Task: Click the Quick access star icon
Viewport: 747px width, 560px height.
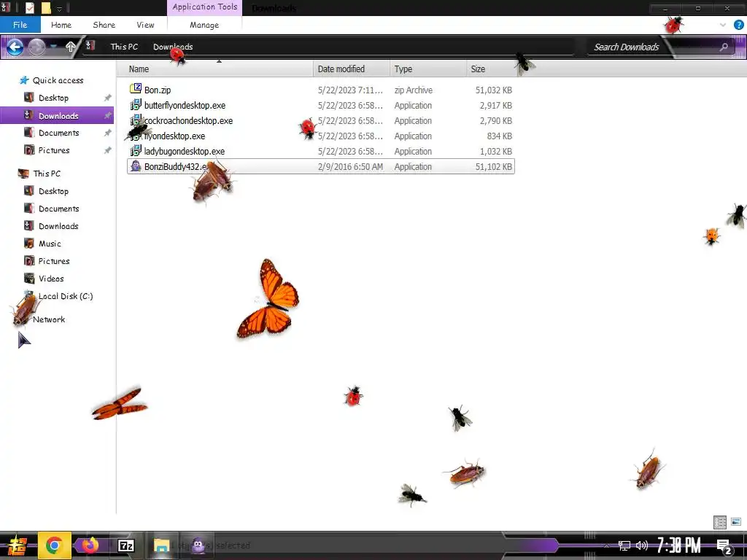Action: pos(24,80)
